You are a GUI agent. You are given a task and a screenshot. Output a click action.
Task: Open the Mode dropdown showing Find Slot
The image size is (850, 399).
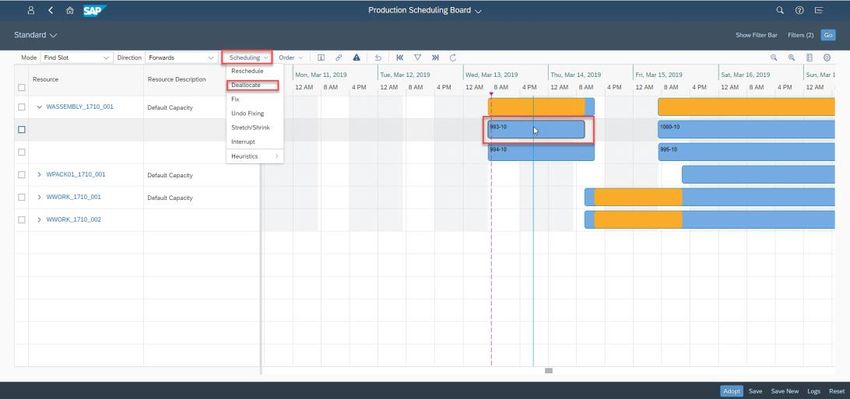coord(76,57)
